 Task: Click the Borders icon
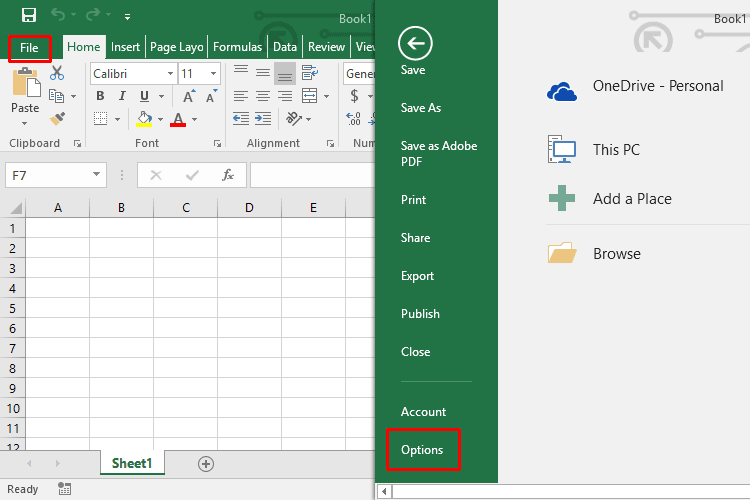pyautogui.click(x=100, y=119)
